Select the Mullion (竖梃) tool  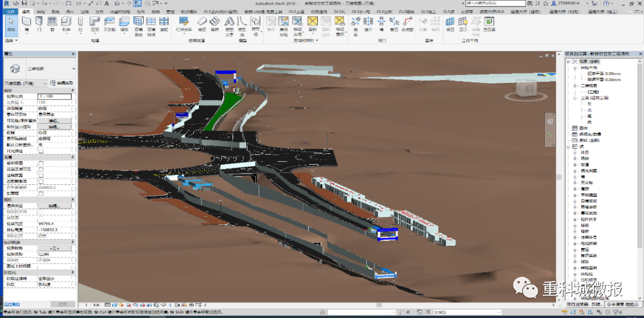pos(164,24)
